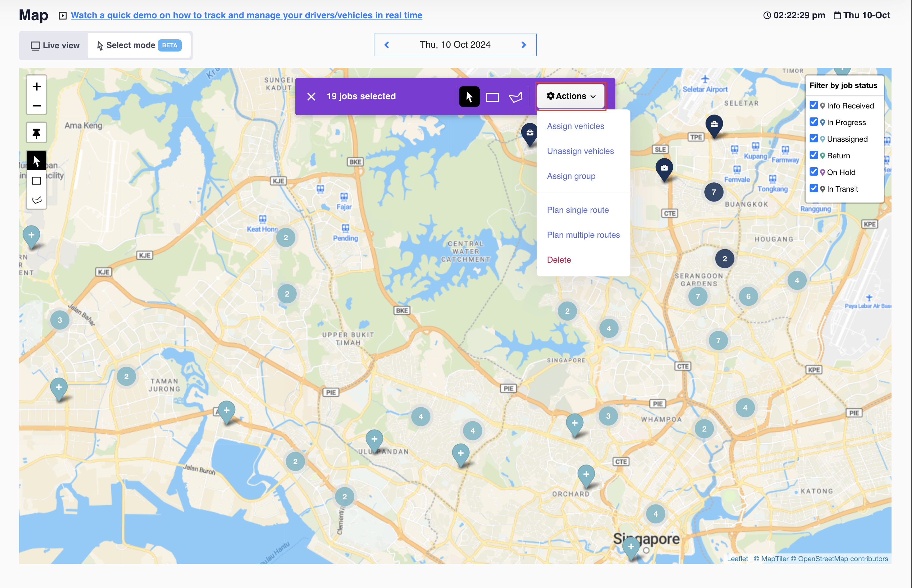Image resolution: width=912 pixels, height=588 pixels.
Task: Choose polygon select icon in purple bar
Action: point(515,97)
